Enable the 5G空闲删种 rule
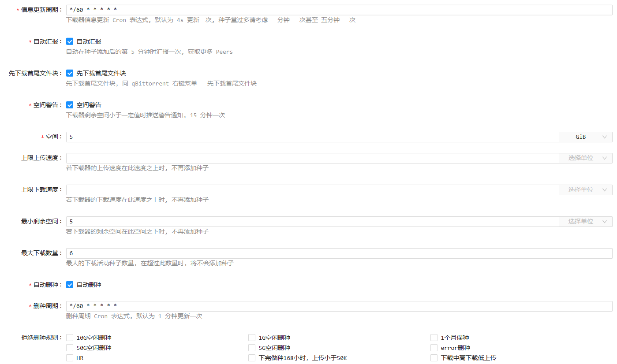 click(x=252, y=348)
